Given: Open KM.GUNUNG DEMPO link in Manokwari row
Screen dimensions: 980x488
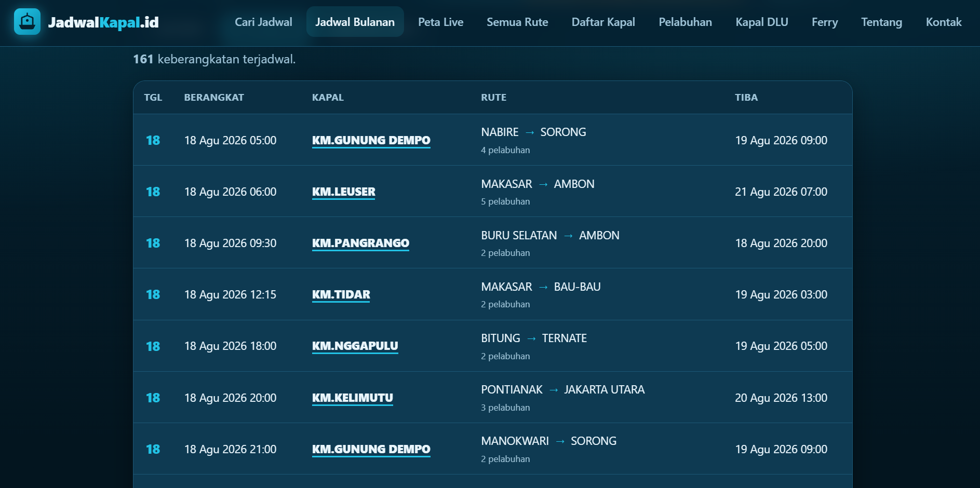Looking at the screenshot, I should (x=371, y=449).
